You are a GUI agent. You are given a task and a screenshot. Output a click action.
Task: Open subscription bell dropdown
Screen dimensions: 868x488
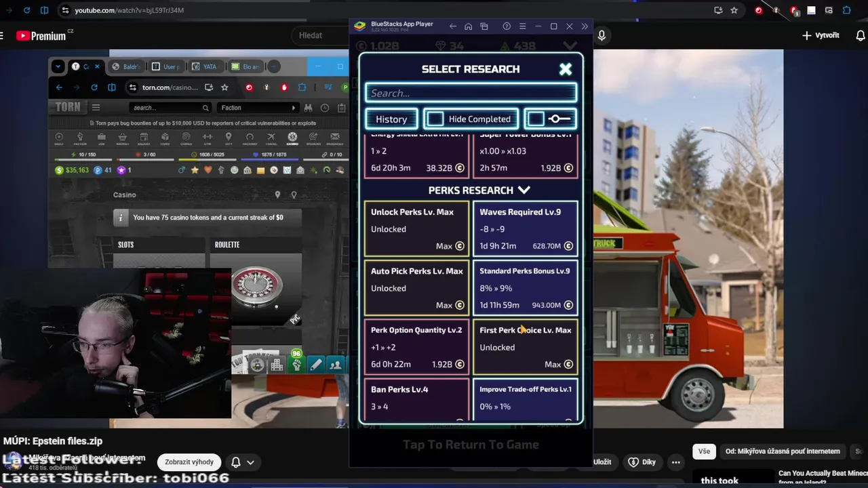243,462
